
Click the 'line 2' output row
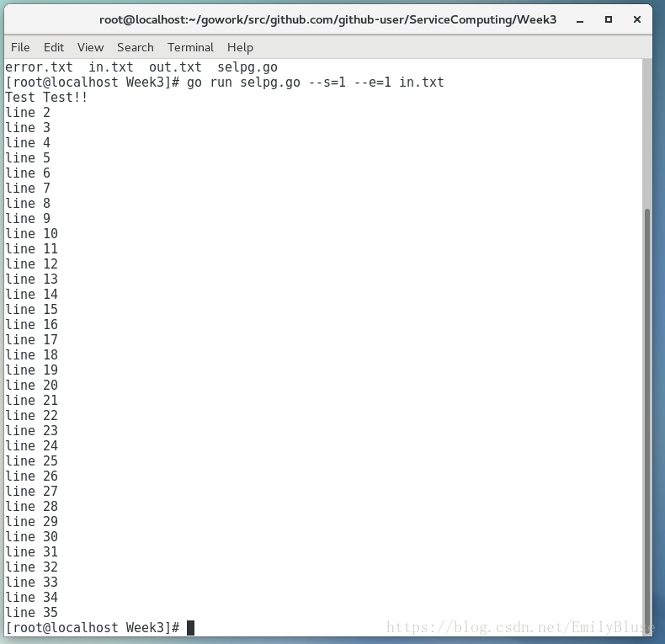pyautogui.click(x=28, y=113)
